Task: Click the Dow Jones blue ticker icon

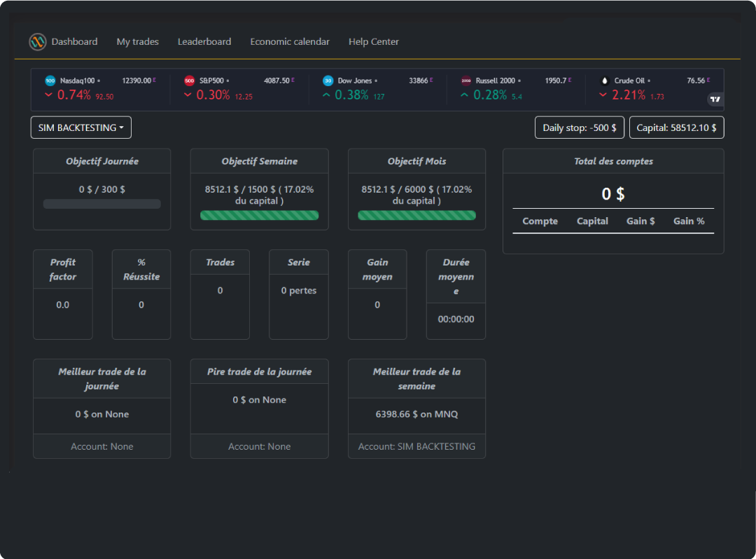Action: point(328,81)
